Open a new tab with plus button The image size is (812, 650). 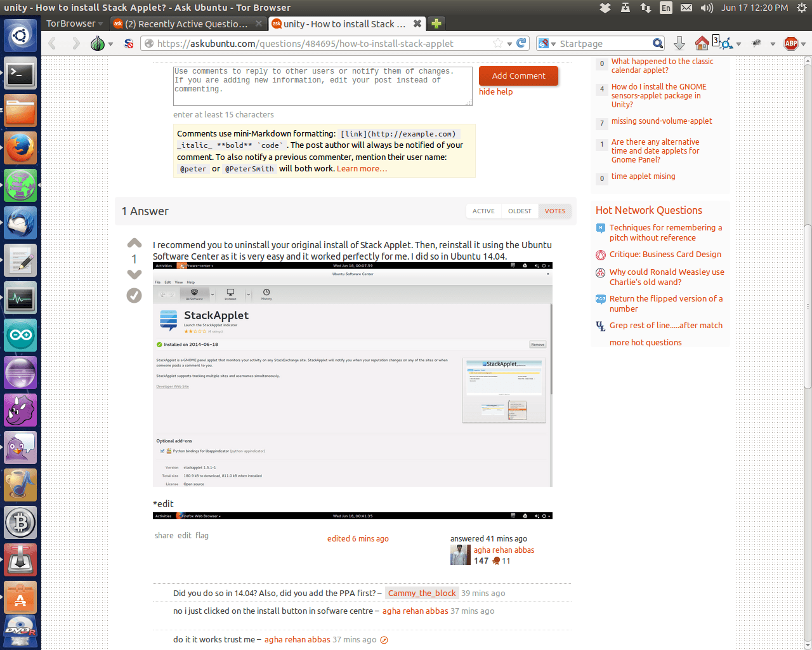pyautogui.click(x=436, y=23)
